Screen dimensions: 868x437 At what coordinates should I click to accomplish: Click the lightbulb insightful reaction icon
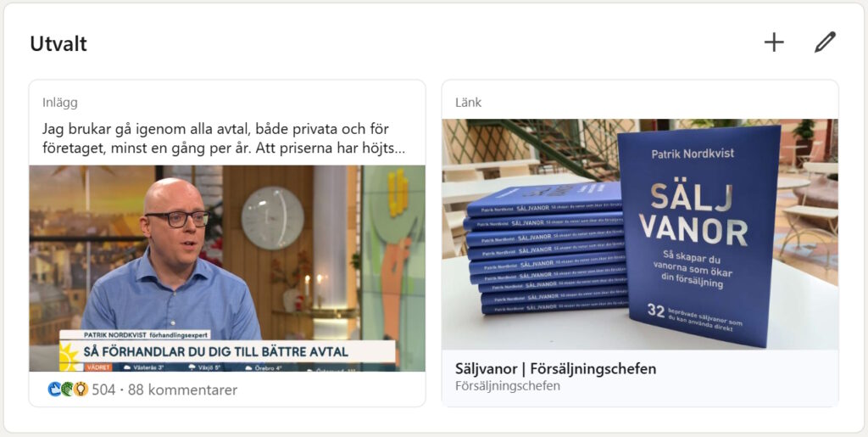[x=81, y=389]
